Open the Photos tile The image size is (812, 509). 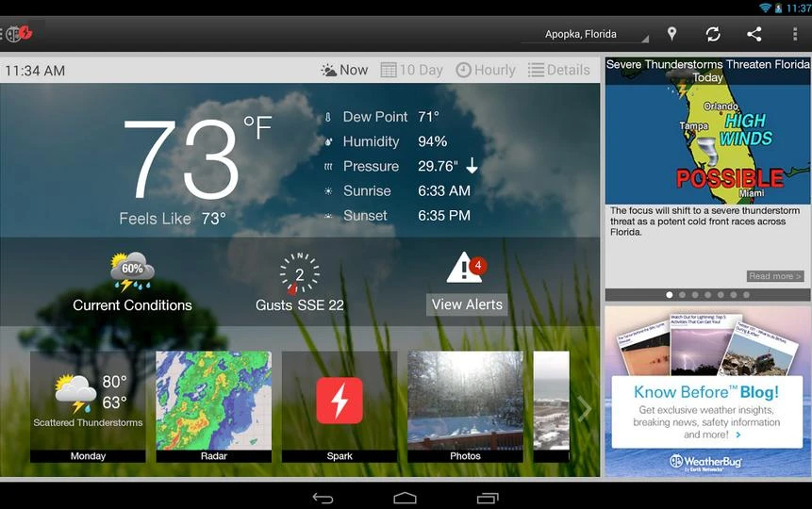tap(466, 406)
